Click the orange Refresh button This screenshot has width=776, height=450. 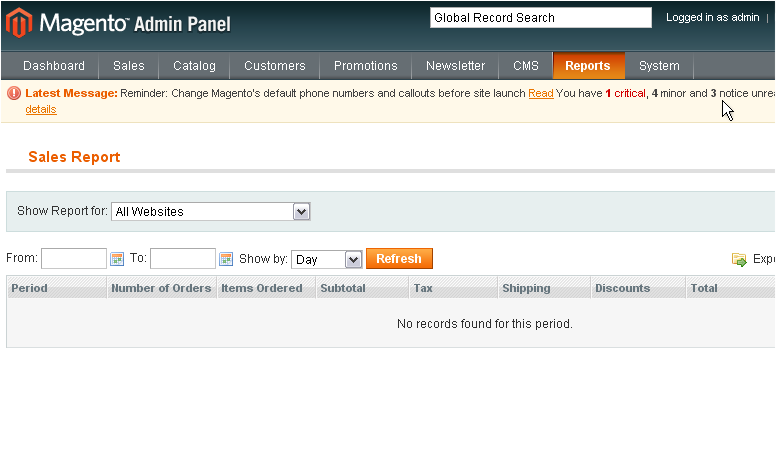pos(399,259)
